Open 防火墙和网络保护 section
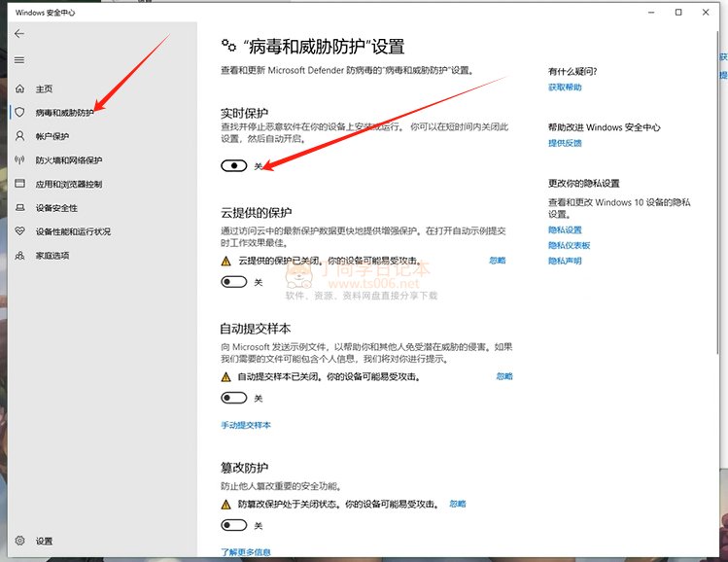Viewport: 728px width, 562px height. [68, 160]
